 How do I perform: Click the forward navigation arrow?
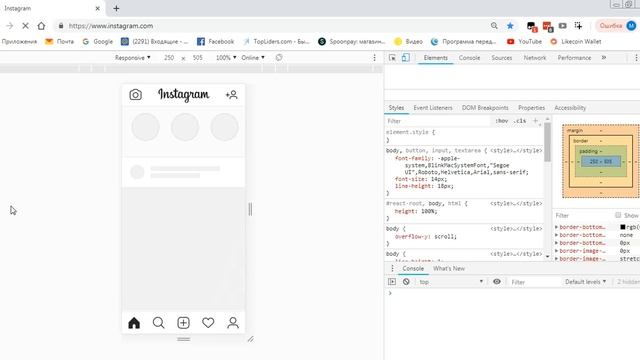9,26
